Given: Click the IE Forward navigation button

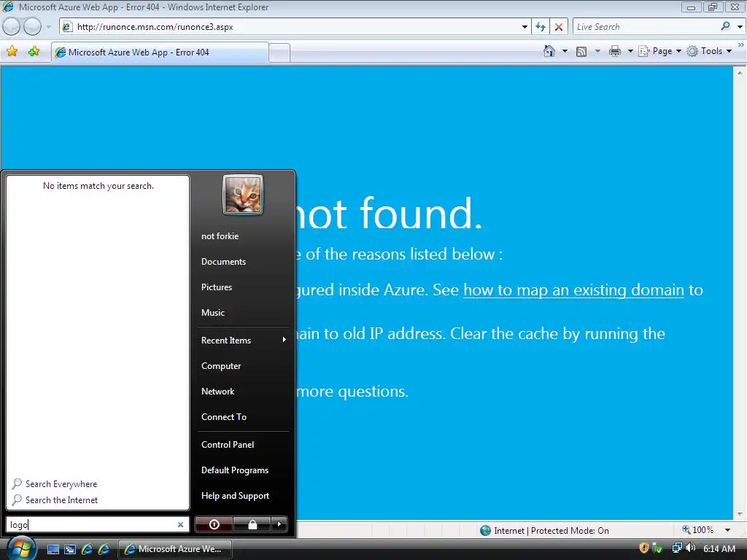Looking at the screenshot, I should click(x=32, y=27).
